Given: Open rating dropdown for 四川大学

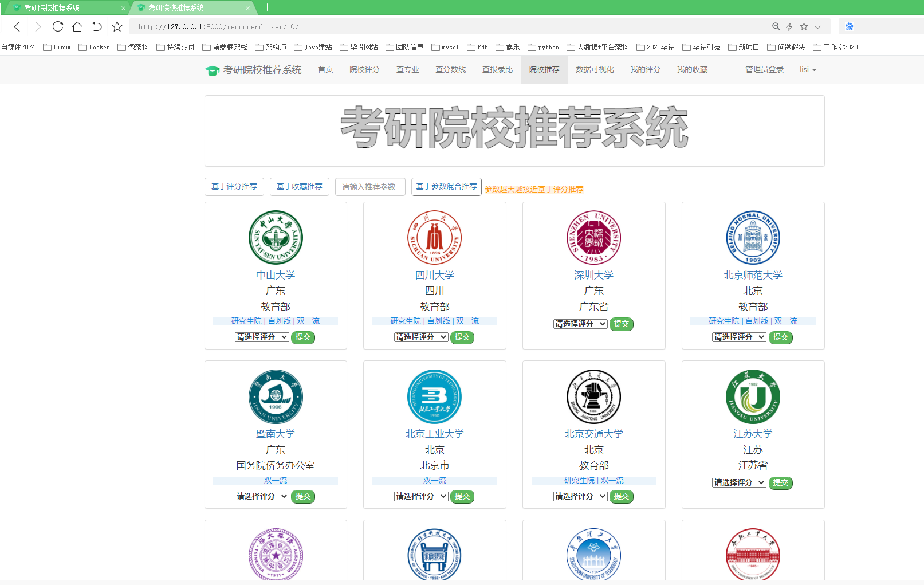Looking at the screenshot, I should [x=421, y=337].
